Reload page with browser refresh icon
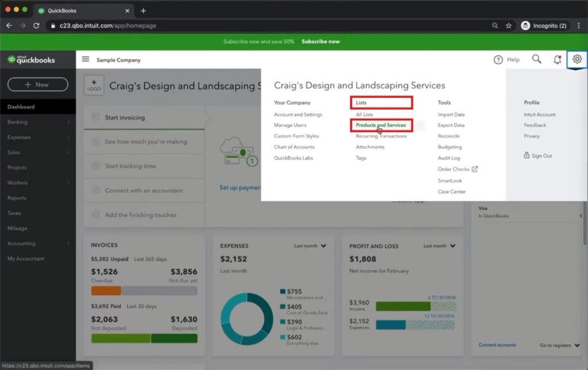This screenshot has width=588, height=370. pos(36,26)
